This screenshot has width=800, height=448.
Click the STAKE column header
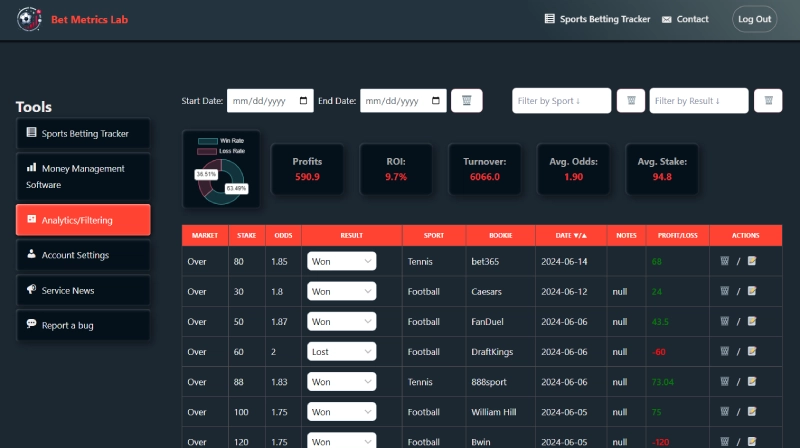(247, 235)
